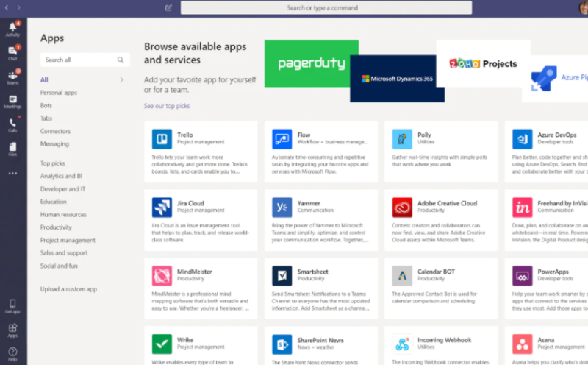This screenshot has height=365, width=588.
Task: Click the Wrike app icon
Action: coord(162,344)
